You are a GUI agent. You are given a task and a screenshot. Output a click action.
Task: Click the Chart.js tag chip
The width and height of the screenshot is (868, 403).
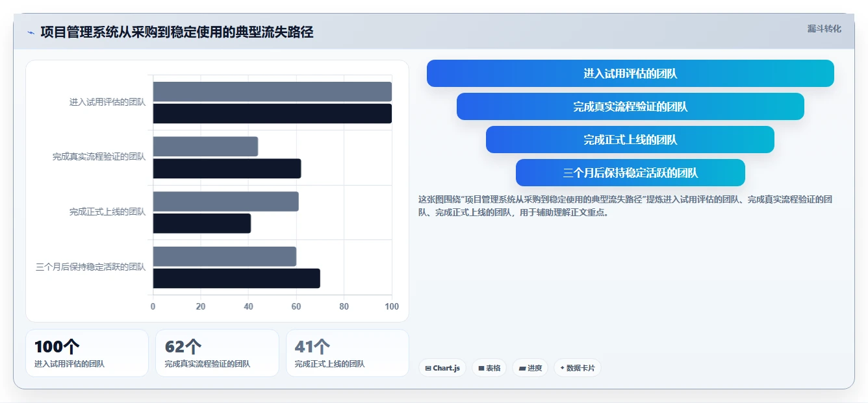(x=442, y=368)
